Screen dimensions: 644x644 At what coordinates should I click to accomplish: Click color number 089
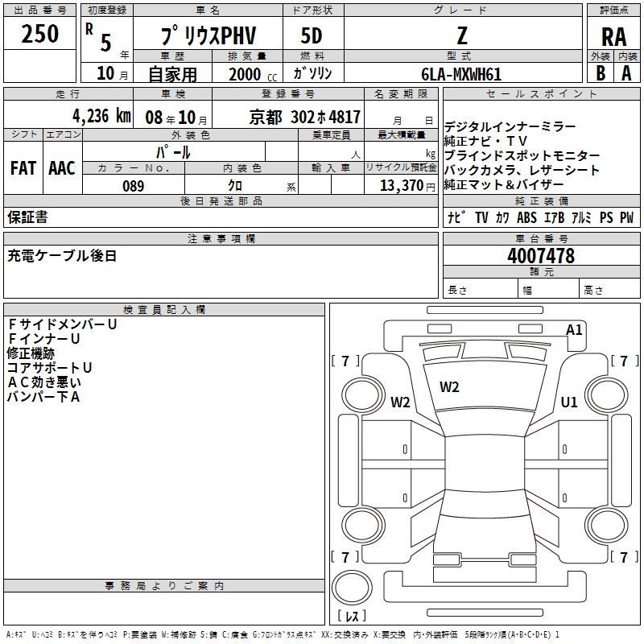tap(133, 186)
